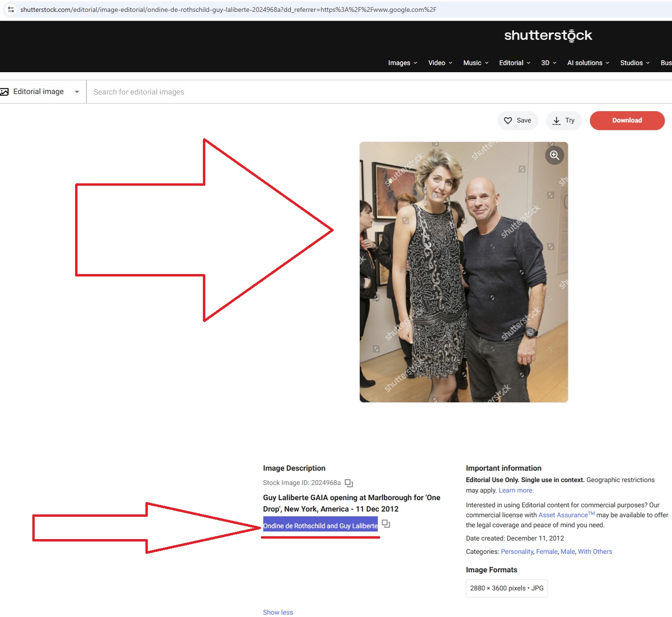Open the Editorial image search type dropdown

(43, 92)
